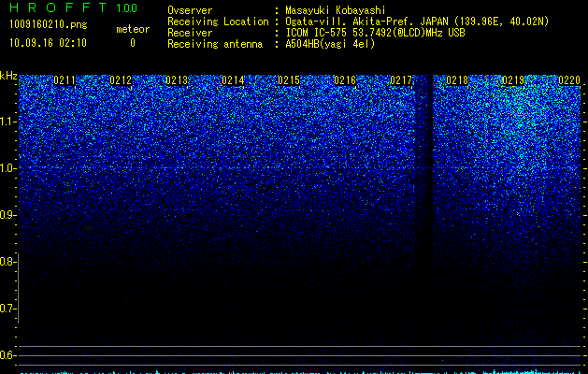Click the 0220 time marker label
588x374 pixels.
pyautogui.click(x=569, y=80)
